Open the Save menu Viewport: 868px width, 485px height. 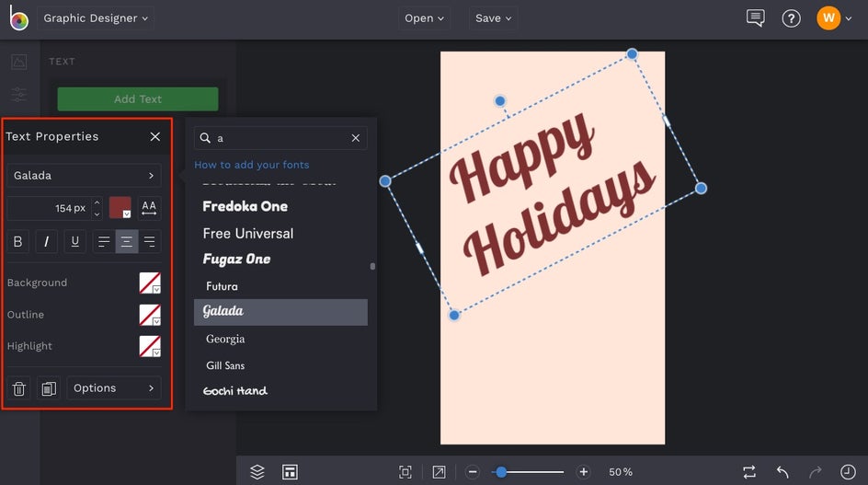[493, 18]
